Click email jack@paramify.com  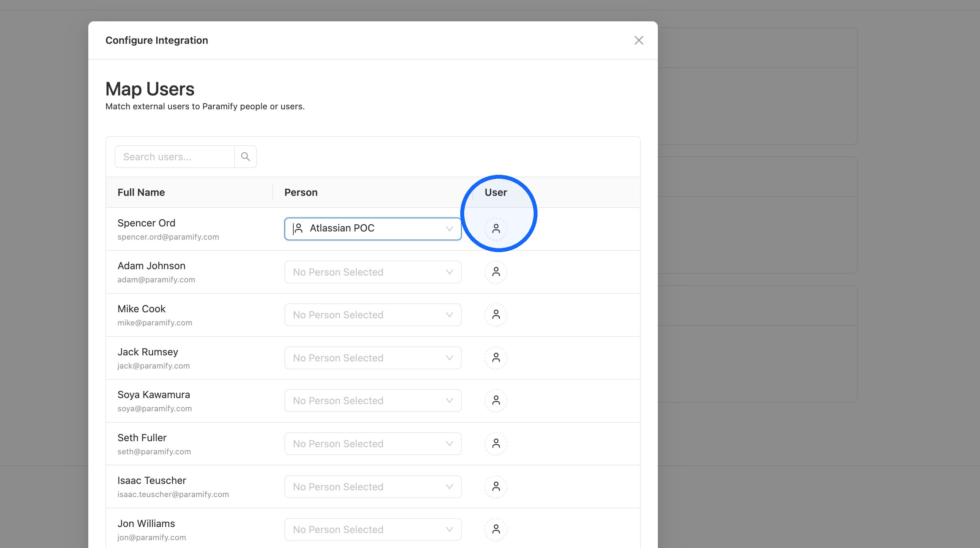[154, 366]
